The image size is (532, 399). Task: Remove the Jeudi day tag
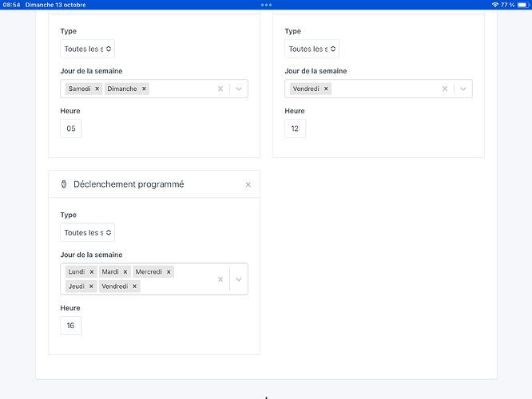tap(92, 286)
